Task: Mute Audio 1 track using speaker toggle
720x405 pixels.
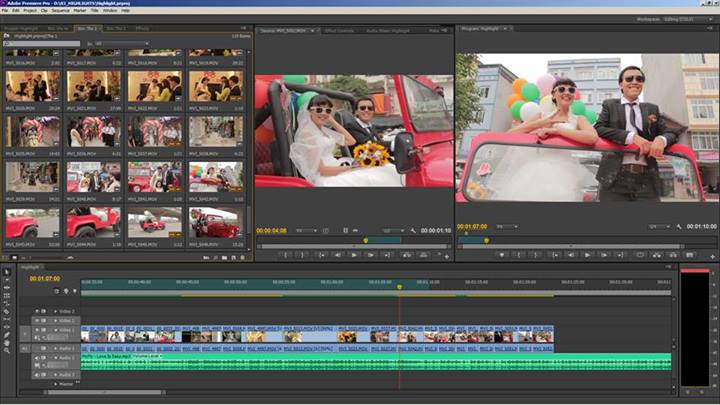Action: click(38, 357)
